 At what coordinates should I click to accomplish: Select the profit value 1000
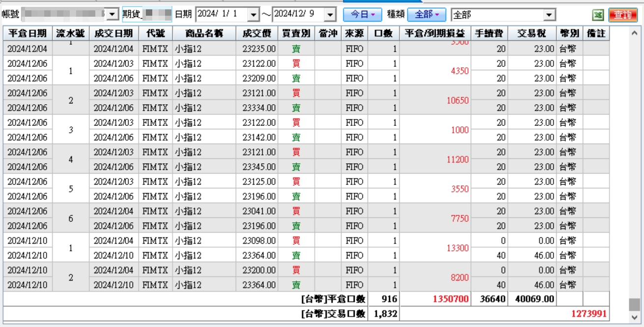tap(460, 130)
